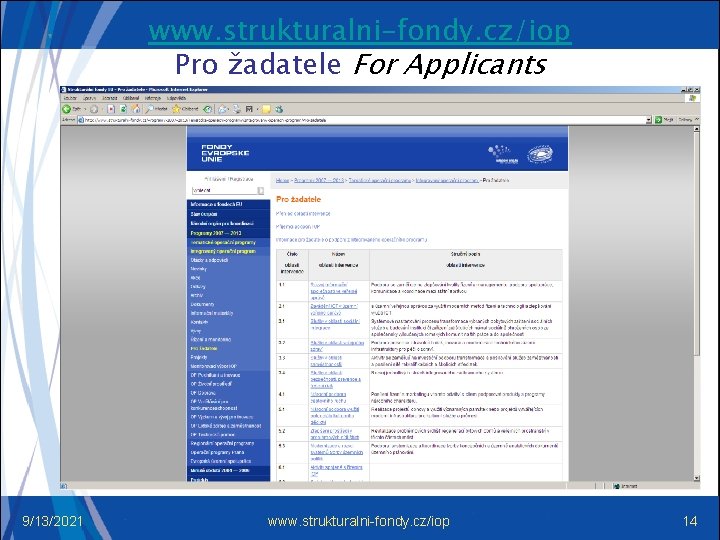
Task: Open Tematické operační programy breadcrumb link
Action: click(x=380, y=180)
